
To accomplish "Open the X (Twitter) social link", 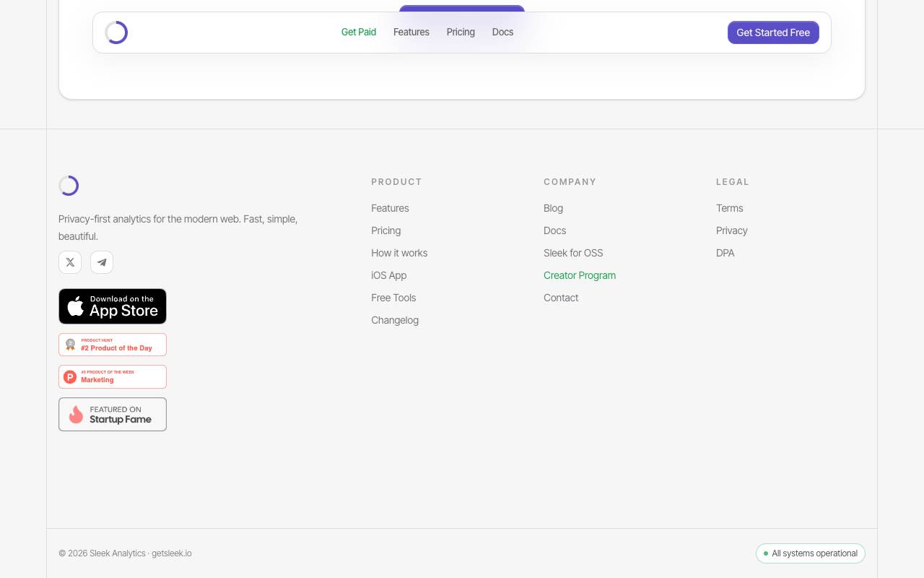I will [70, 262].
